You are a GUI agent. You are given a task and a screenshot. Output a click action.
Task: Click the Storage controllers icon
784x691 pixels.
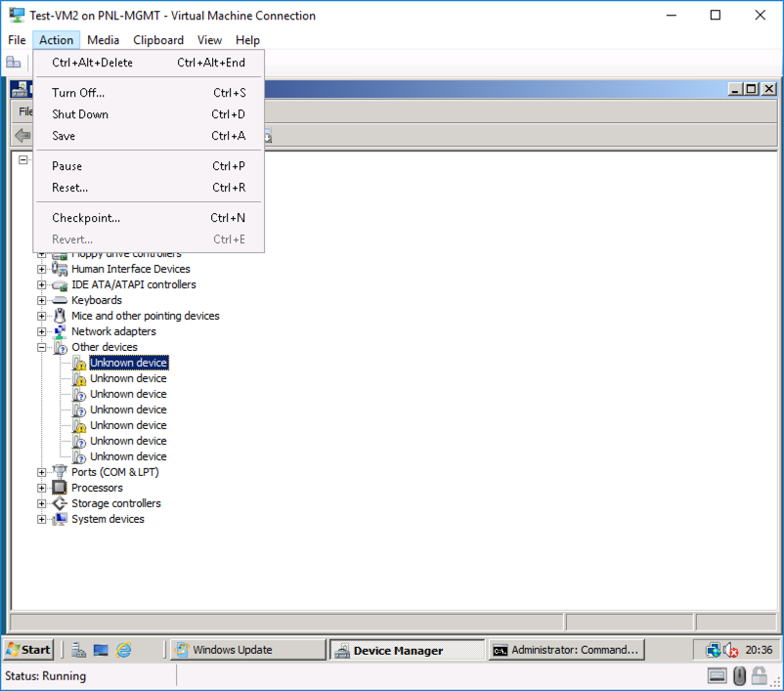tap(60, 503)
